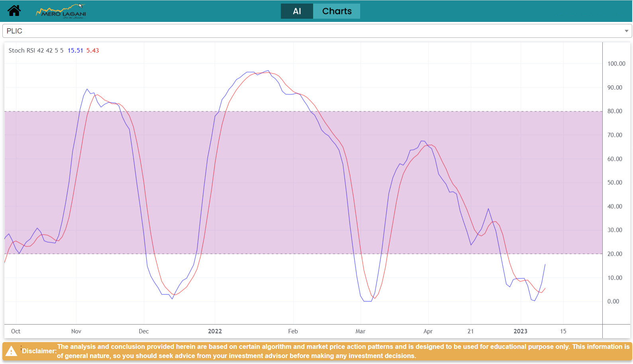
Task: Switch to the AI tab
Action: click(x=297, y=11)
